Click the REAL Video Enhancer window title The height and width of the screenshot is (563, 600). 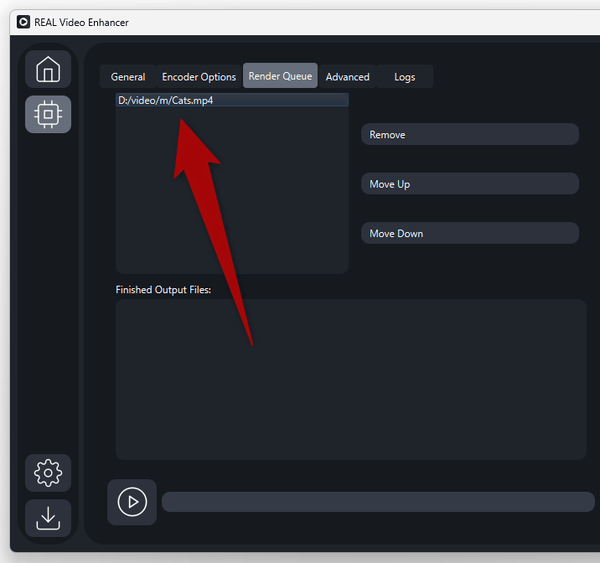click(83, 22)
